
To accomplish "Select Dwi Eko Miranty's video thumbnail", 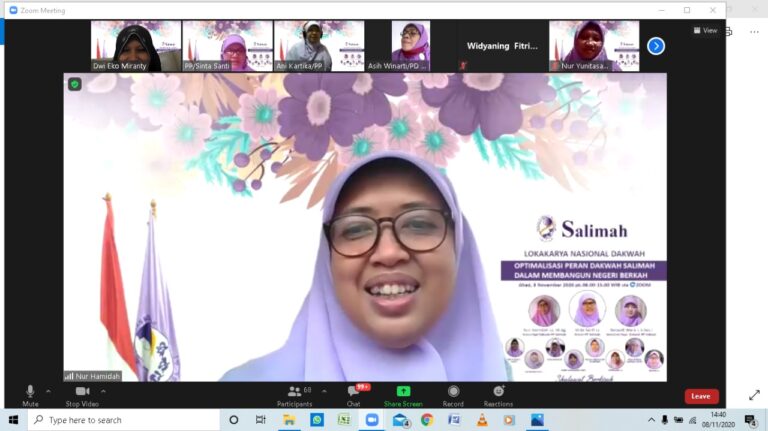I will coord(136,46).
